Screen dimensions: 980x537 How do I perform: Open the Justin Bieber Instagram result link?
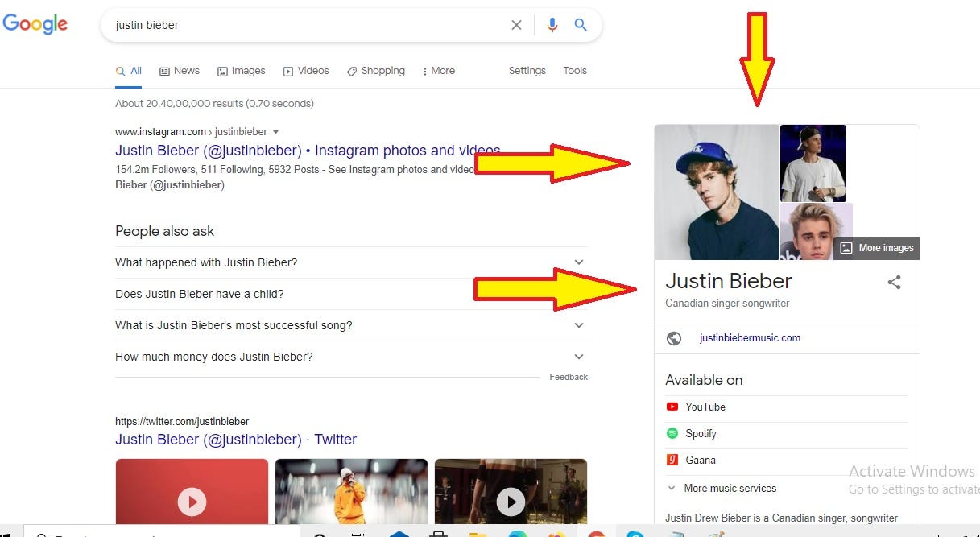click(308, 151)
